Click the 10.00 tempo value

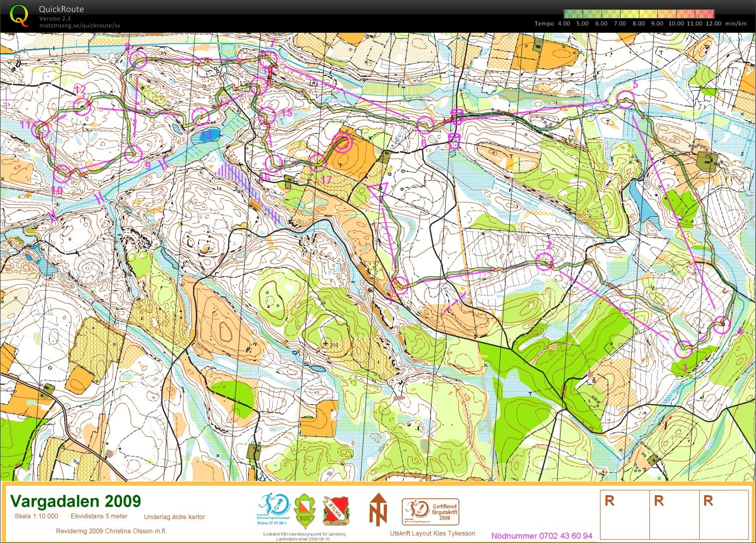(676, 23)
